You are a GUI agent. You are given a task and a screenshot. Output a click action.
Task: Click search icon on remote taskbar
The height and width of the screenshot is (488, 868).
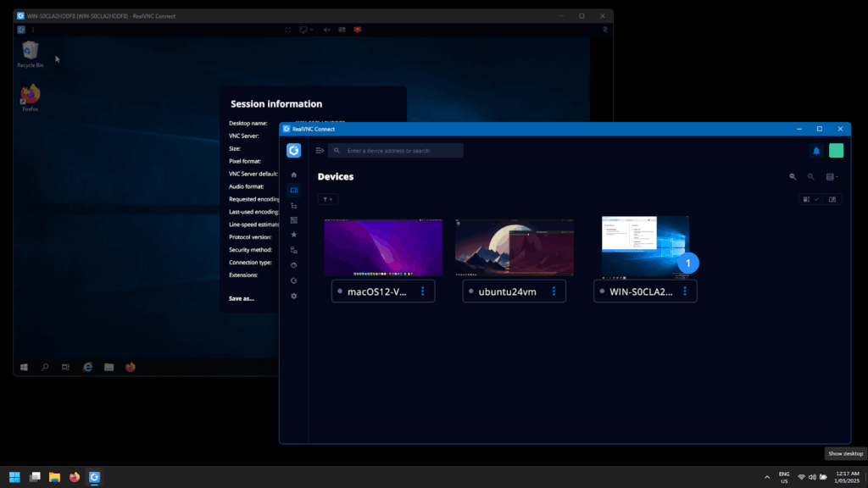coord(45,368)
